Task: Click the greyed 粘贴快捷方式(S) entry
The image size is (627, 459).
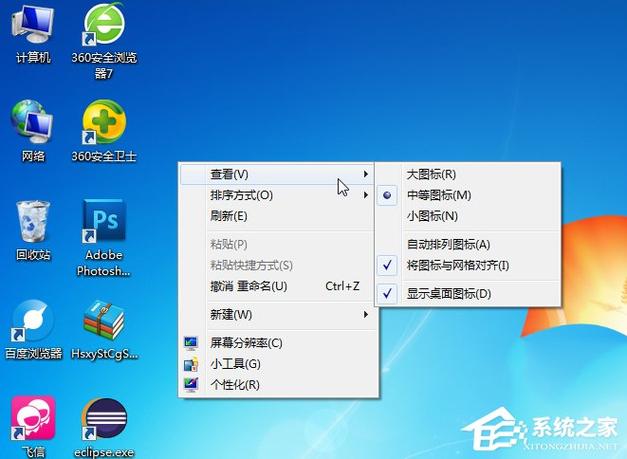Action: click(x=277, y=265)
